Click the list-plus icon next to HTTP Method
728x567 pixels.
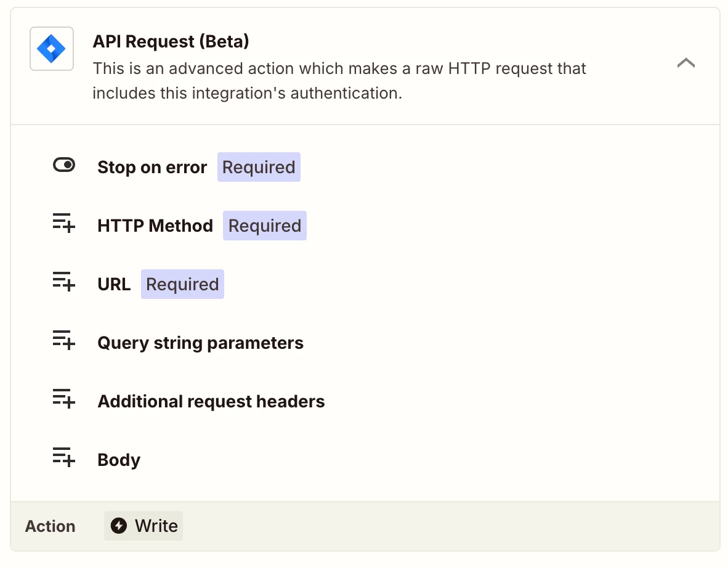[x=64, y=223]
